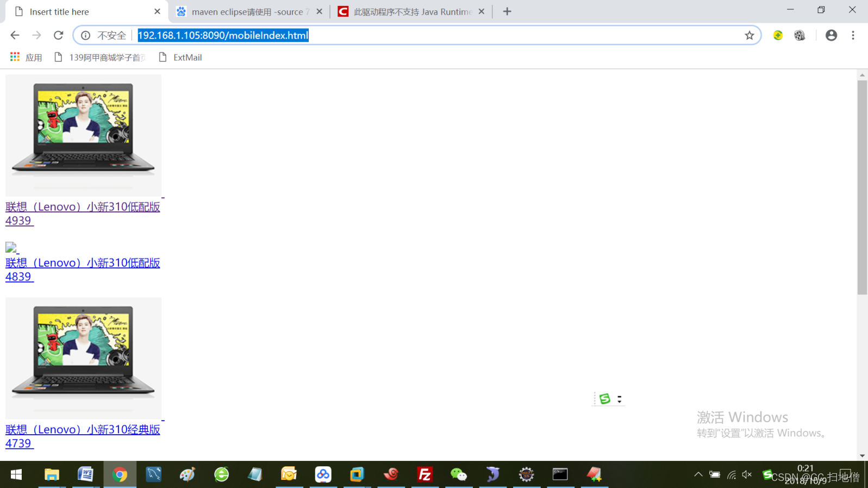Go back to the previous page

(x=15, y=35)
